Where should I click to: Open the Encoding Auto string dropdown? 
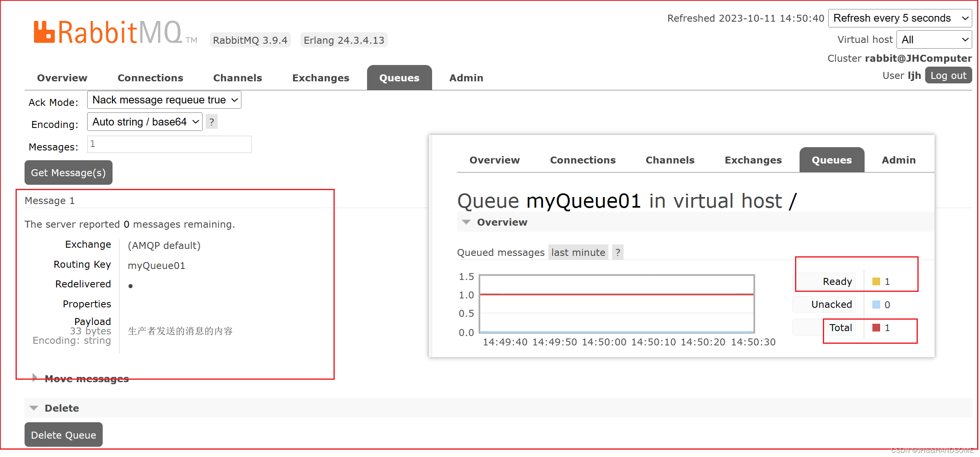pyautogui.click(x=145, y=122)
